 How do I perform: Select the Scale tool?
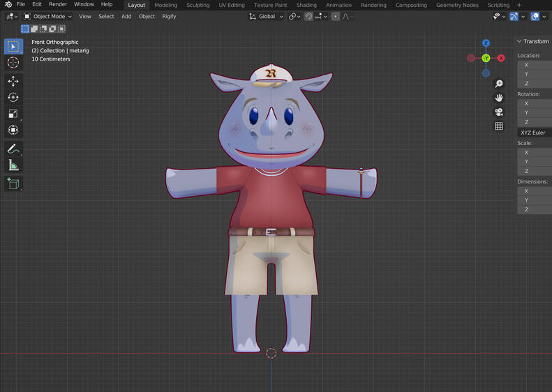point(13,114)
